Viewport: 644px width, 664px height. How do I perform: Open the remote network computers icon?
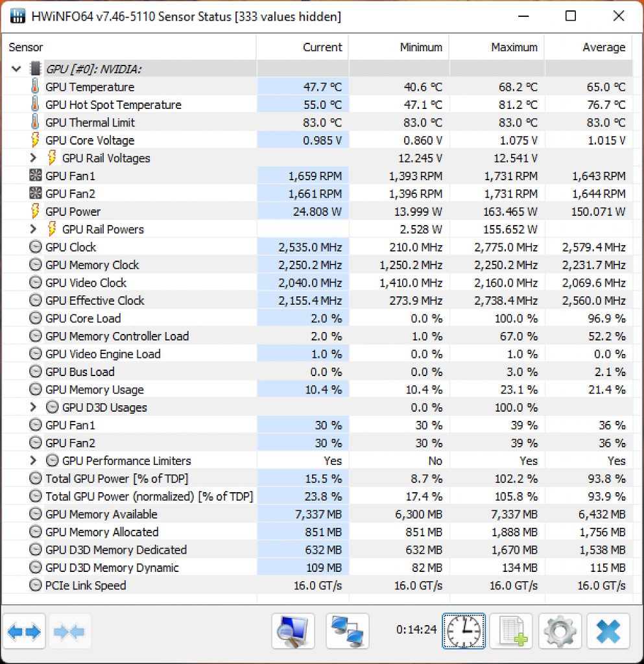[348, 632]
